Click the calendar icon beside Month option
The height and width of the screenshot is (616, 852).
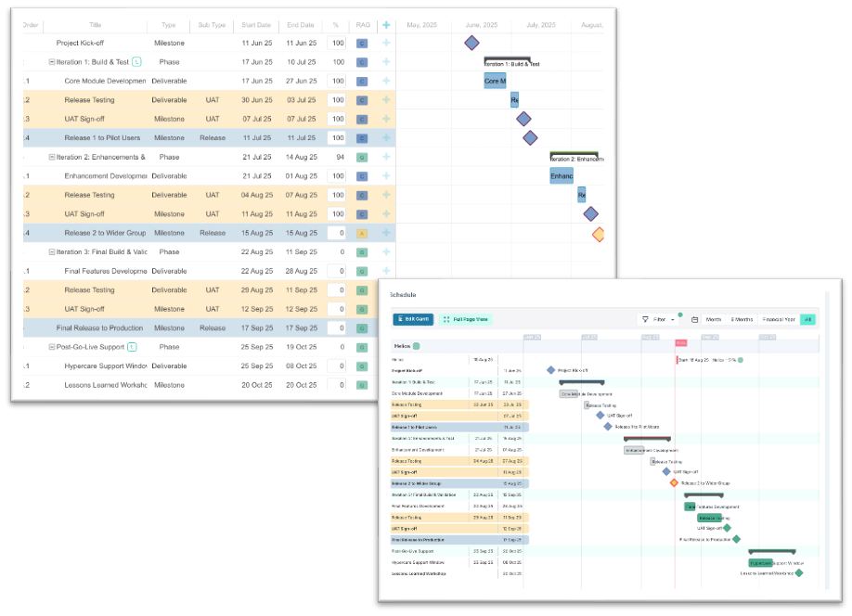pyautogui.click(x=694, y=319)
